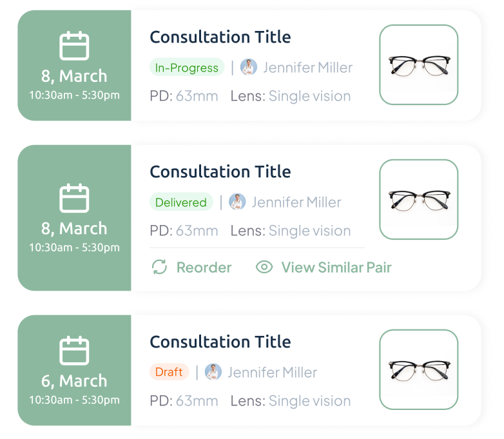Open the Draft card's Consultation Title
Viewport: 504px width, 439px height.
(220, 342)
